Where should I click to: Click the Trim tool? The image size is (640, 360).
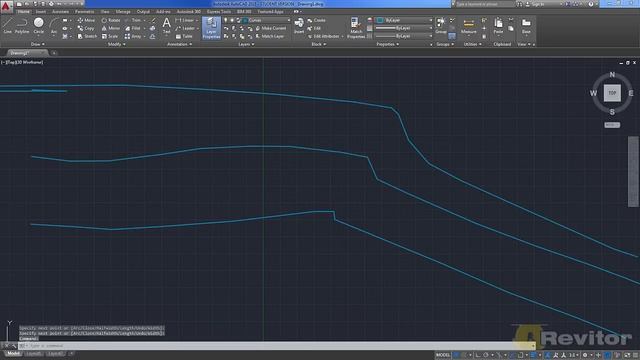(133, 20)
